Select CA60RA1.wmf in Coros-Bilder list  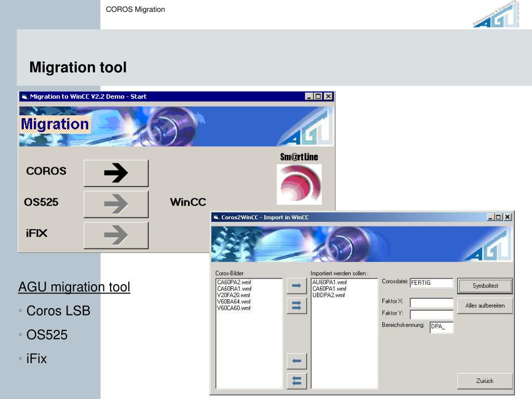pos(234,289)
